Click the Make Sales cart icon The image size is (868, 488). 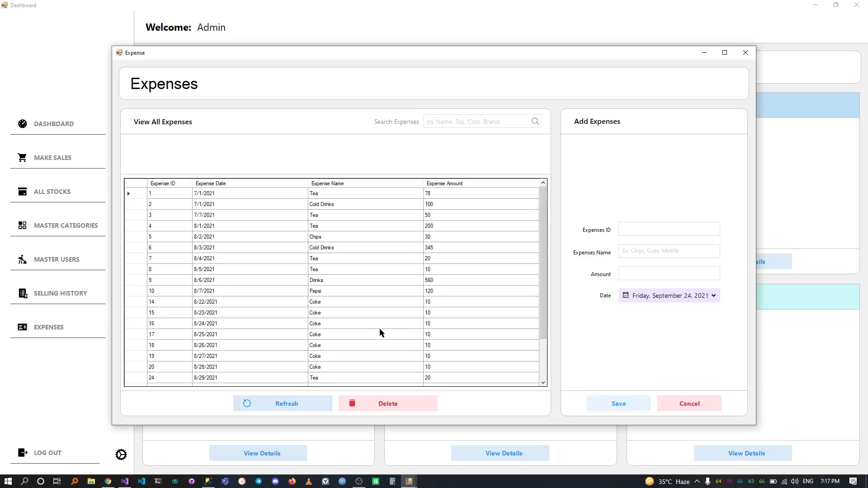tap(22, 158)
